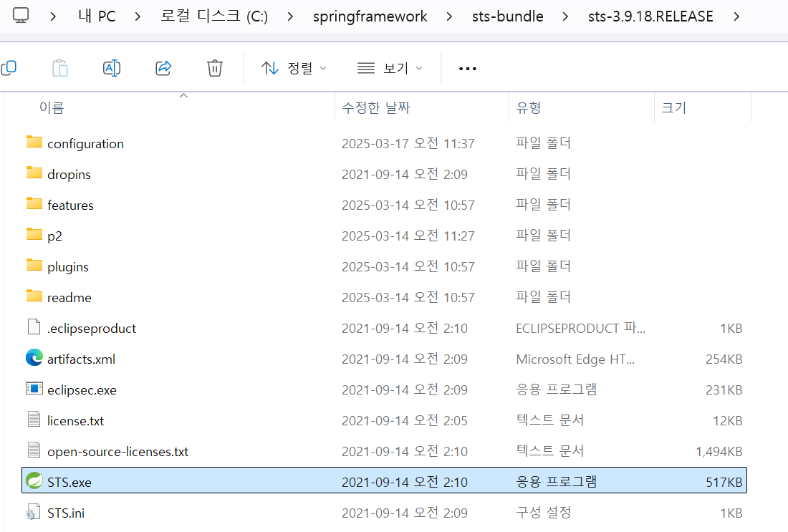Select the p2 folder name

54,236
